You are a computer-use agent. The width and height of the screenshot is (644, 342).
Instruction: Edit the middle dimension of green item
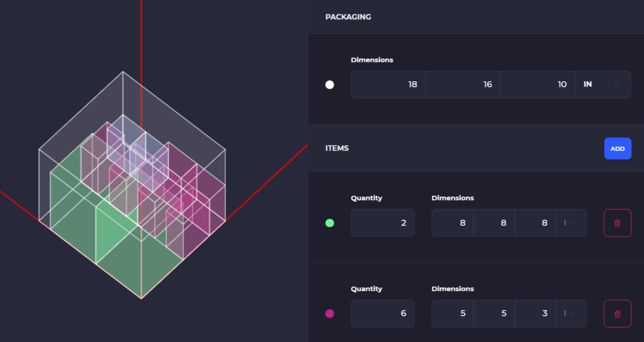[494, 223]
